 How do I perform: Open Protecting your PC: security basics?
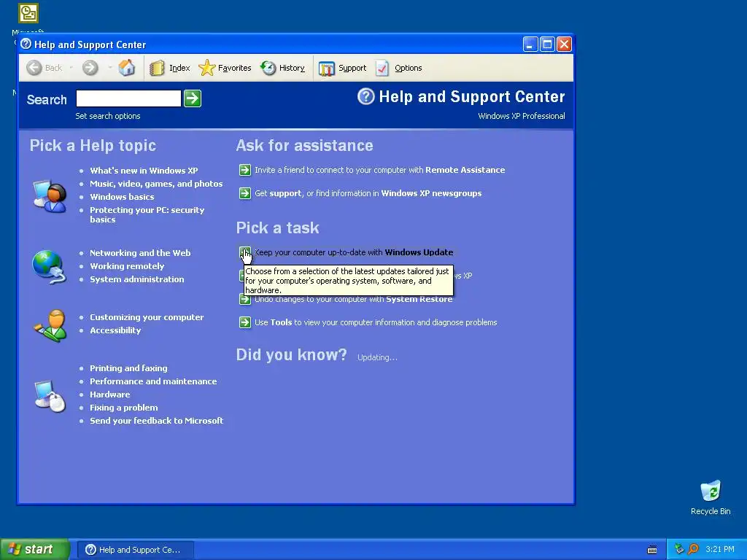tap(147, 215)
